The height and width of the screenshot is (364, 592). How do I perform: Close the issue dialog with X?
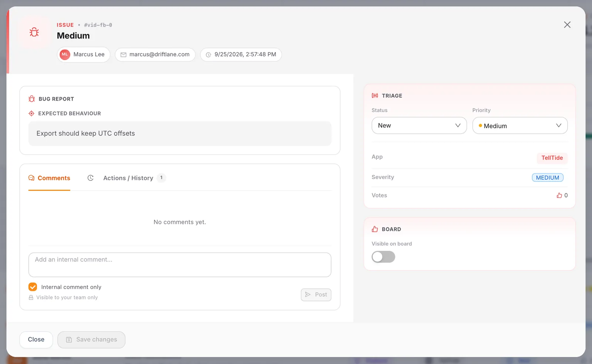tap(567, 25)
